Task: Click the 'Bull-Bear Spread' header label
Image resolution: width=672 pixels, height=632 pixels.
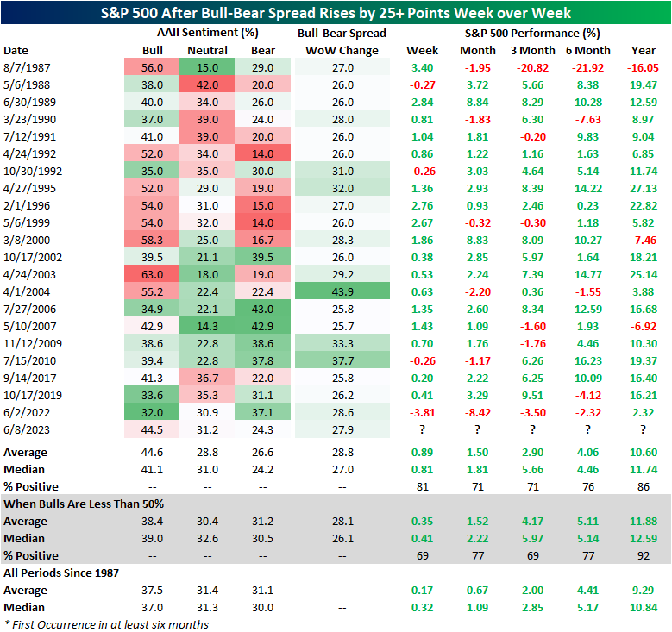Action: [342, 34]
